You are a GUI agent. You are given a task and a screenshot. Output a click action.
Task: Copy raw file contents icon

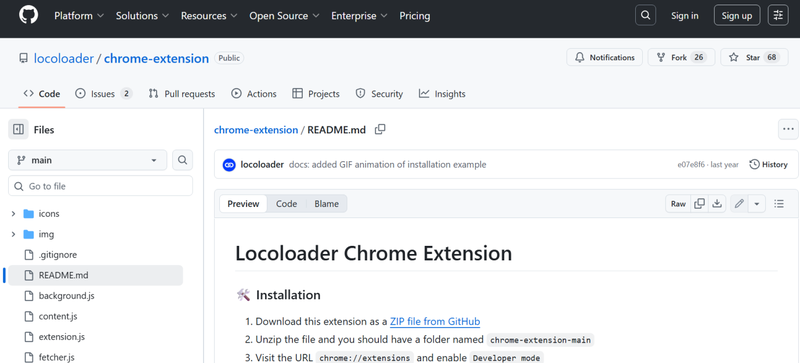pos(699,204)
